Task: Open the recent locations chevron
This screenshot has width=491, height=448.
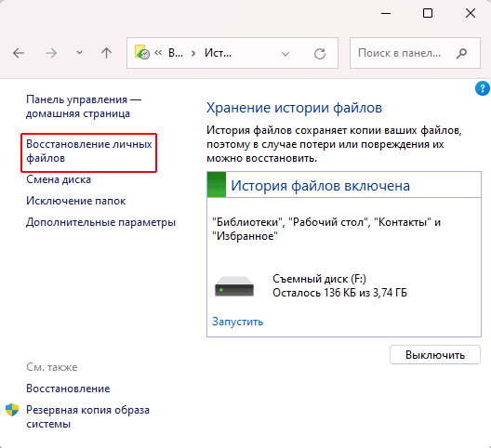Action: (x=80, y=53)
